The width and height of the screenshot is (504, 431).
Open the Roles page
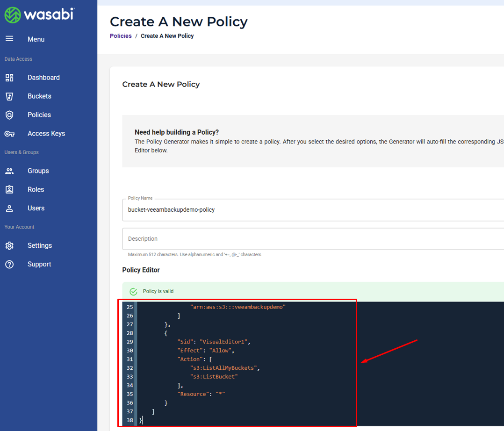click(36, 189)
